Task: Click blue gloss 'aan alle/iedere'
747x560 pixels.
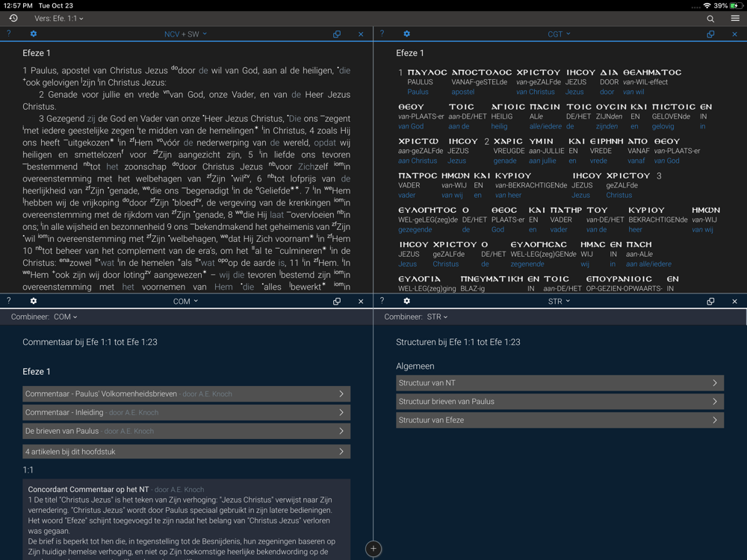Action: (x=648, y=264)
